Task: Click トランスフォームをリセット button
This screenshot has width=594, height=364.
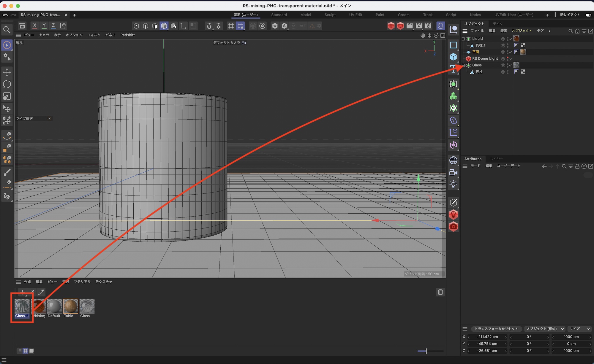Action: (496, 329)
